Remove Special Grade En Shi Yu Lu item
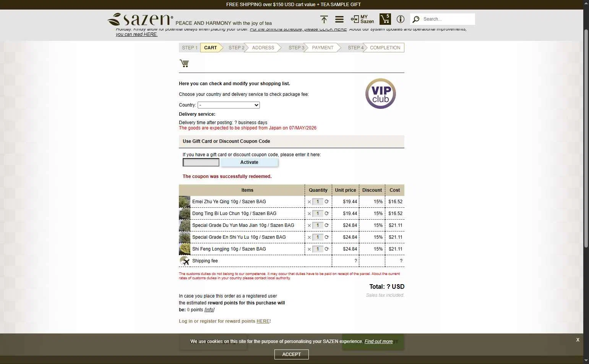589x364 pixels. tap(309, 237)
